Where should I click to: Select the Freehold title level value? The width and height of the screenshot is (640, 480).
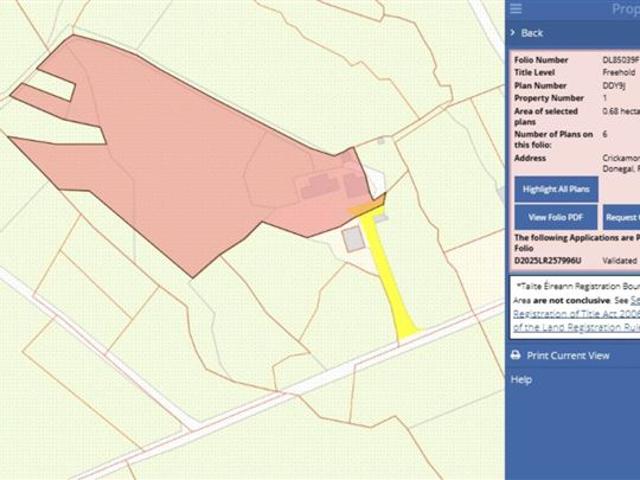pyautogui.click(x=619, y=72)
